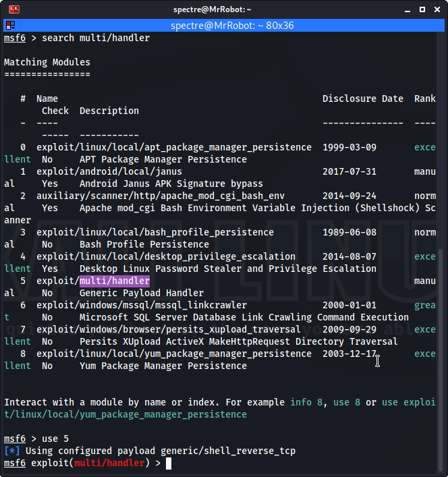Click 'Android Janus APK Signature bypass' description
Viewport: 448px width, 477px height.
171,184
